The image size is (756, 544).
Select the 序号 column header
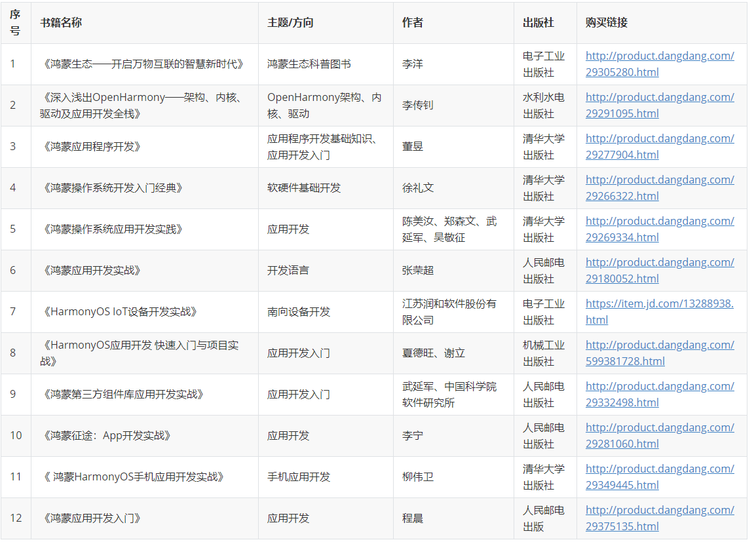16,23
